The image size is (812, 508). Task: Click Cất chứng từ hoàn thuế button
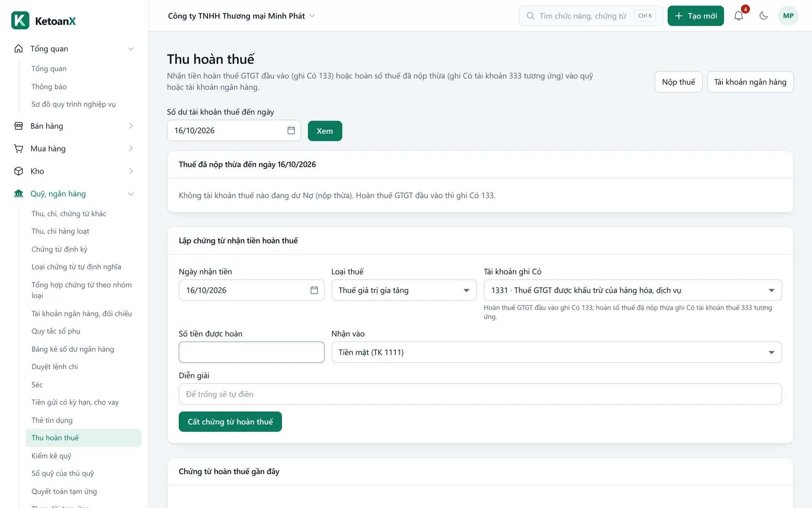[230, 422]
